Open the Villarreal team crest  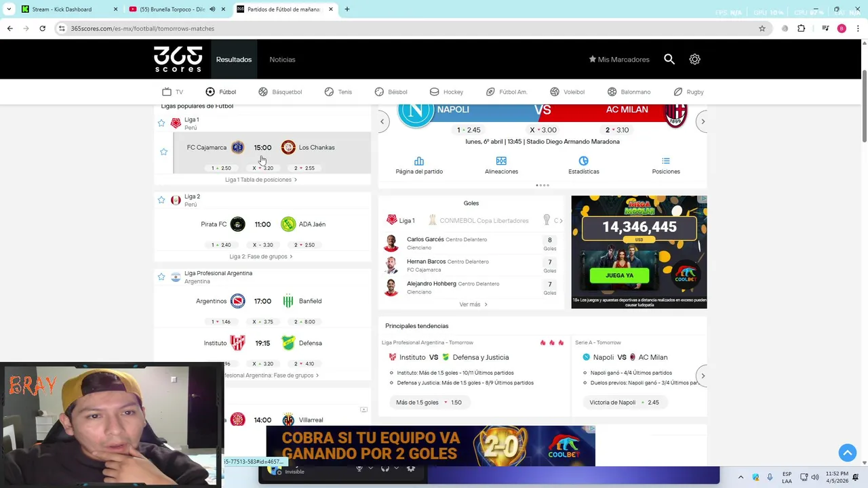pos(288,420)
